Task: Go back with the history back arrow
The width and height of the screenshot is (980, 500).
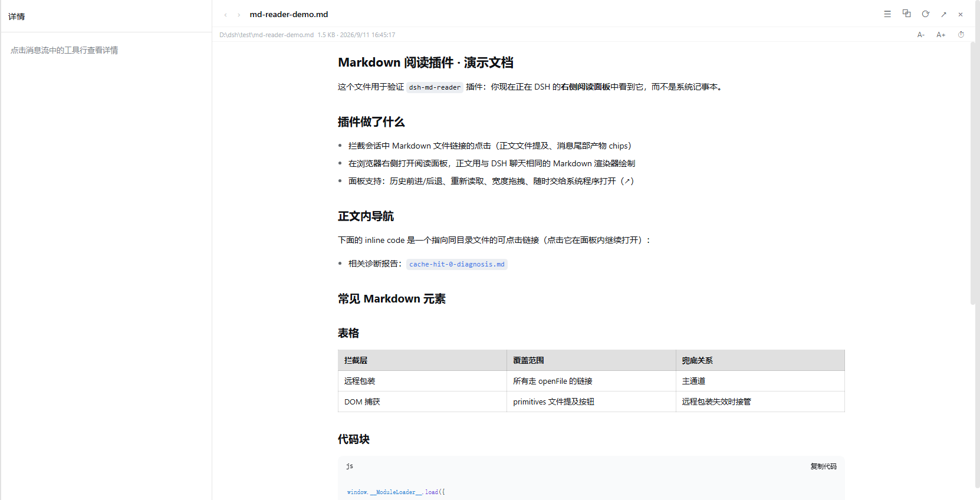Action: pyautogui.click(x=226, y=15)
